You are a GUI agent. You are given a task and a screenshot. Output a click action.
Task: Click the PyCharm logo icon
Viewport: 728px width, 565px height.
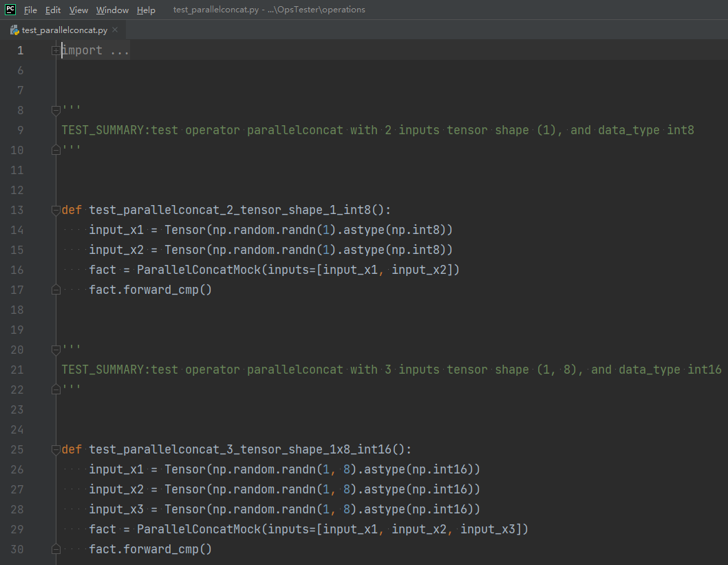[x=10, y=10]
